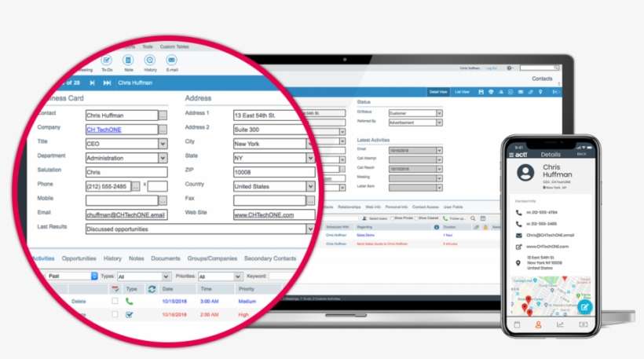
Task: Click green phone call icon in 10/15/2018 row
Action: pos(130,301)
